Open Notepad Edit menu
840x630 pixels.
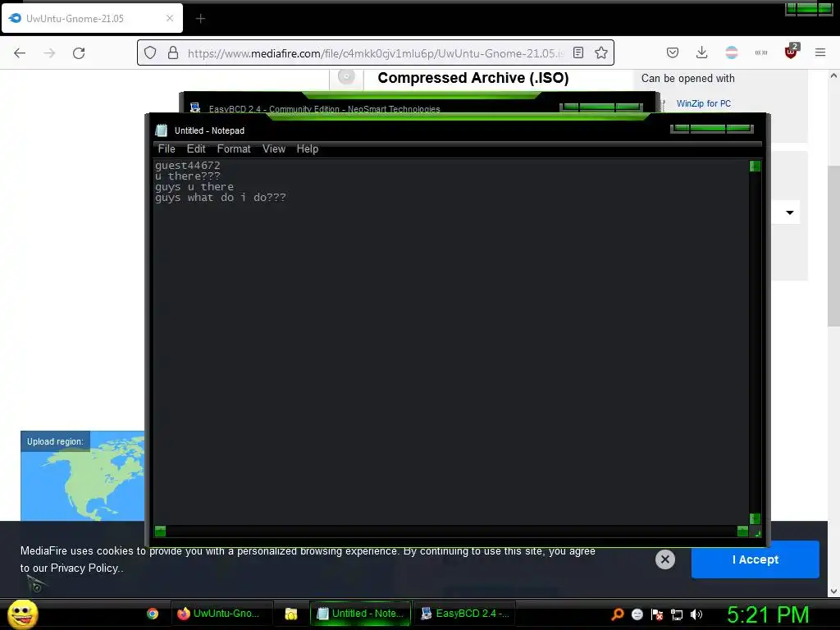coord(196,149)
